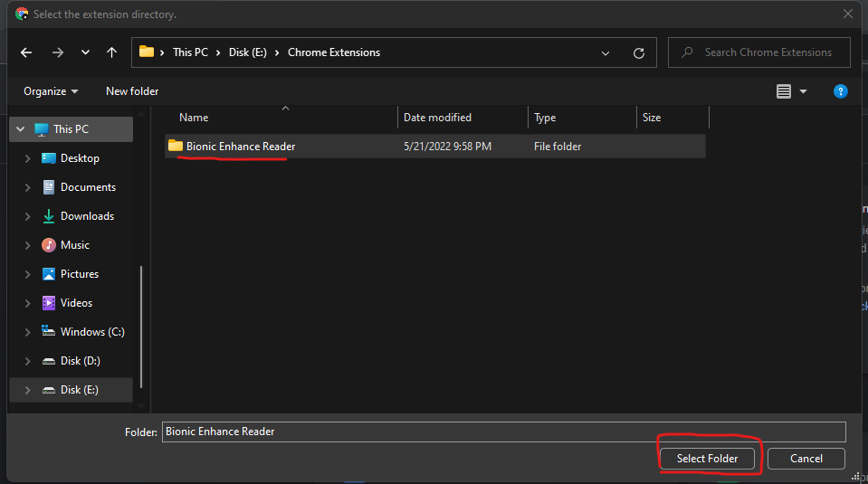Click the Back navigation arrow

(26, 52)
